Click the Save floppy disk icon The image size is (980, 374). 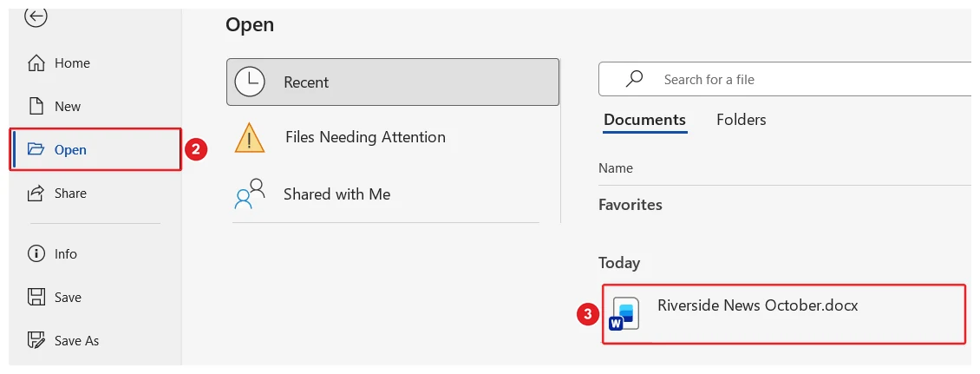(37, 297)
